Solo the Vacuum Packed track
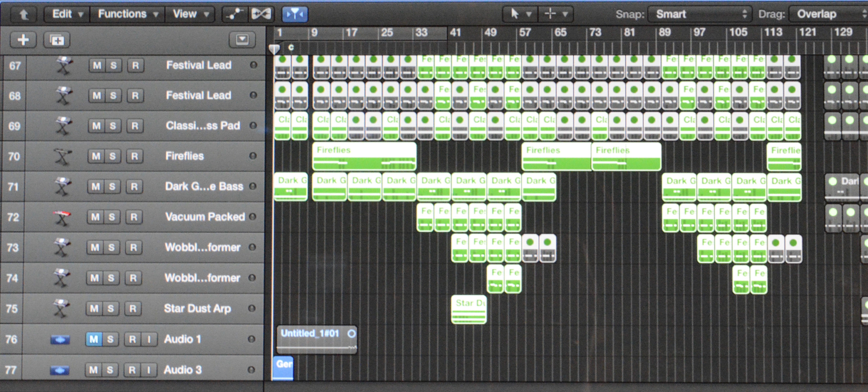The width and height of the screenshot is (868, 392). coord(112,217)
